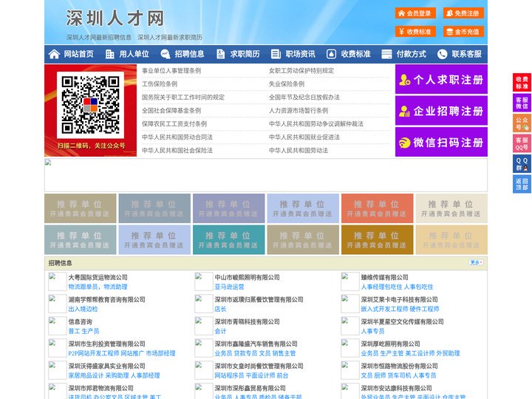Click the broken banner image icon
Viewport: 532px width, 399px height.
click(x=48, y=163)
